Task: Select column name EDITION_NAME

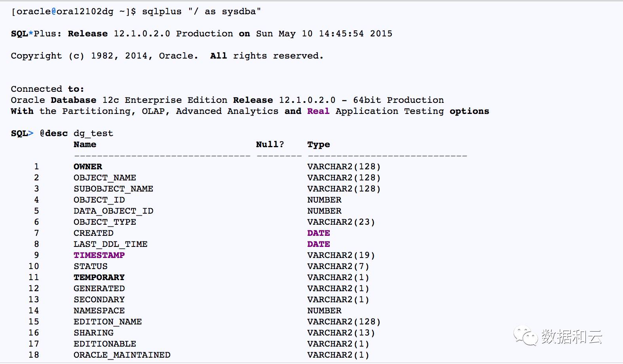Action: pos(108,322)
